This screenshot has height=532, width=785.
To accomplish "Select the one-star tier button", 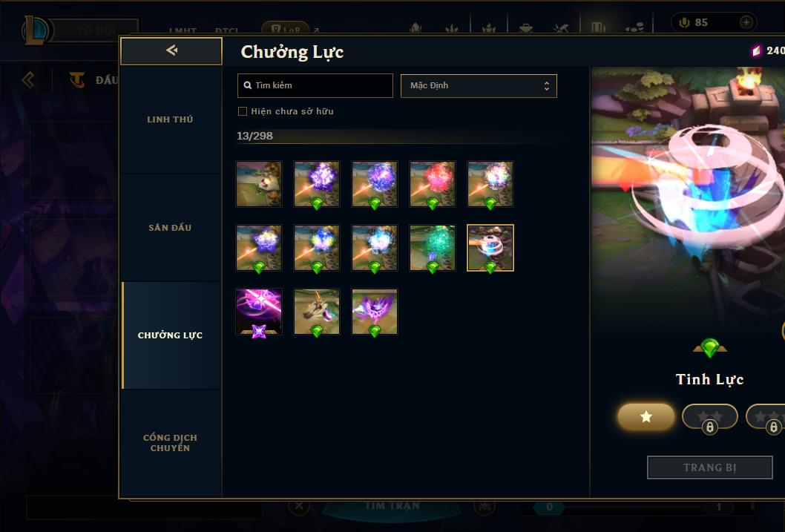I will (x=646, y=416).
